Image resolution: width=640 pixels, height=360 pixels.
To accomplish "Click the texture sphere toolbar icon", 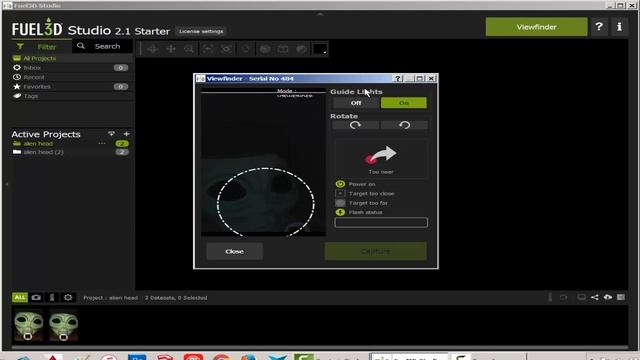I will (302, 49).
